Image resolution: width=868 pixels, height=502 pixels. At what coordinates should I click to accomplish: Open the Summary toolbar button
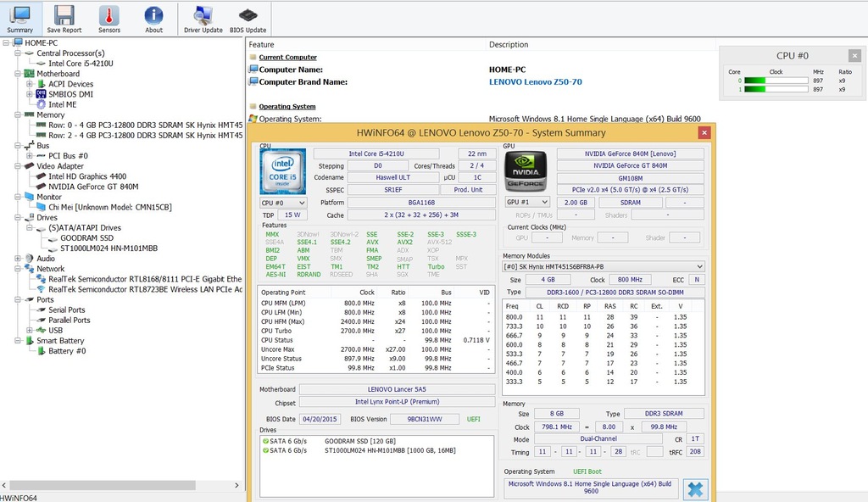20,19
